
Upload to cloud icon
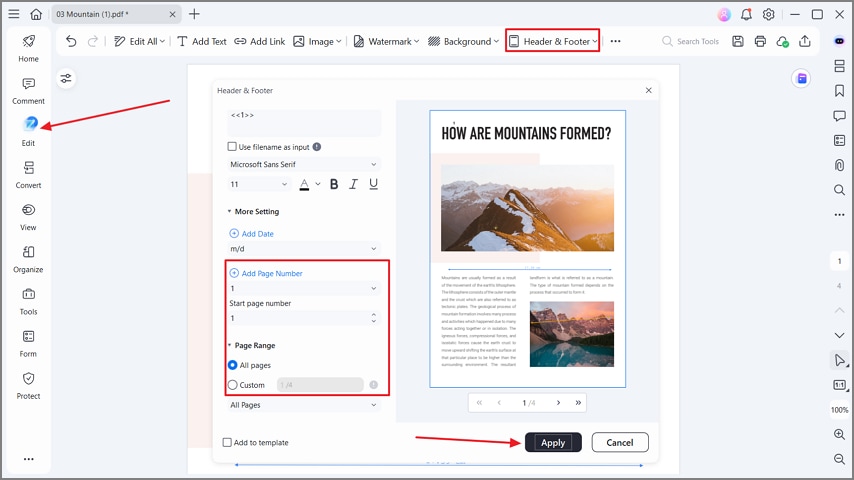783,41
